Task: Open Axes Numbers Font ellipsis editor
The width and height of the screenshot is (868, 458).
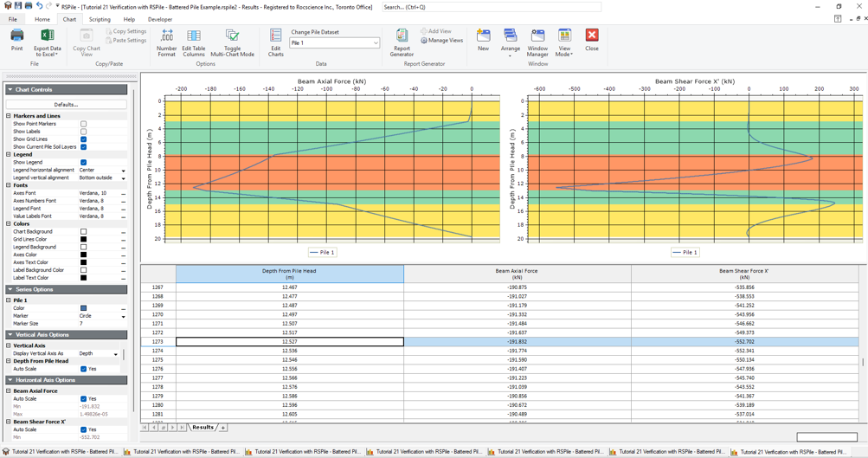Action: [x=124, y=201]
